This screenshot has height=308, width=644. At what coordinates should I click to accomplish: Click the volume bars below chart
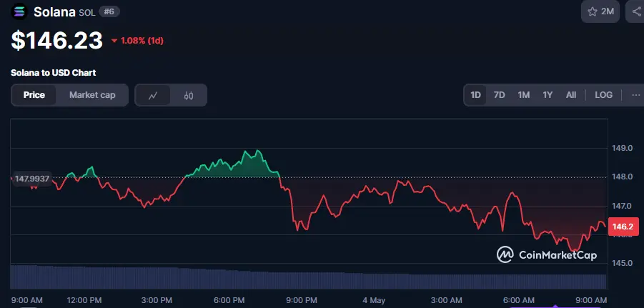pos(308,277)
